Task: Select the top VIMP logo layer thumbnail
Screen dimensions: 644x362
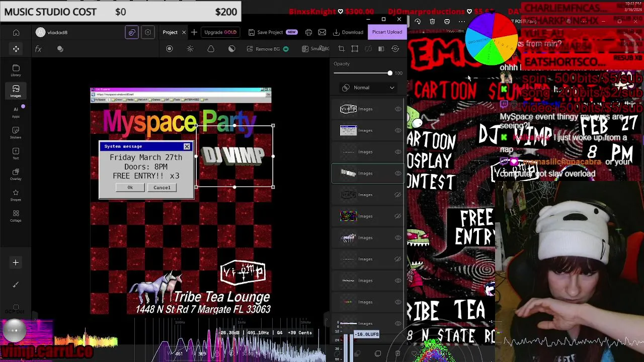Action: point(348,109)
